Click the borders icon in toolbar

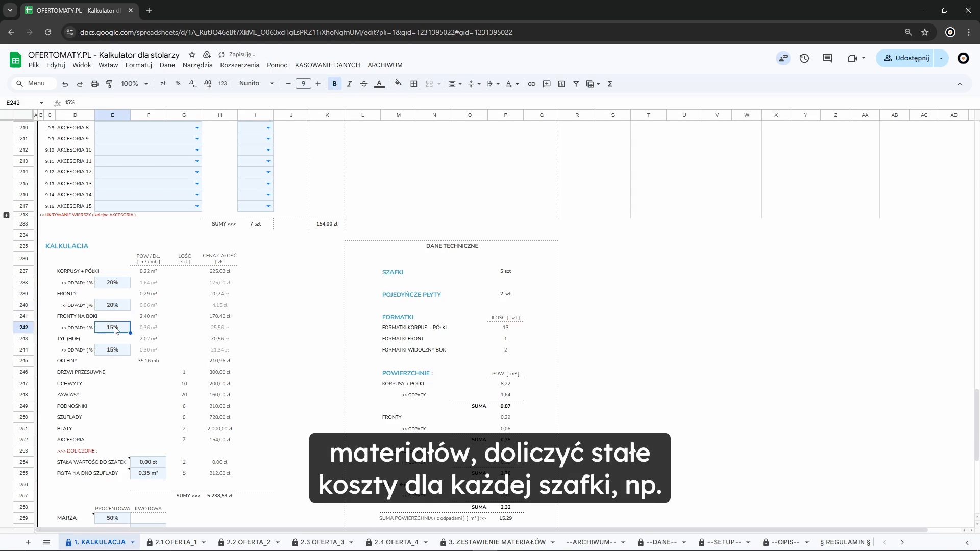pyautogui.click(x=414, y=84)
